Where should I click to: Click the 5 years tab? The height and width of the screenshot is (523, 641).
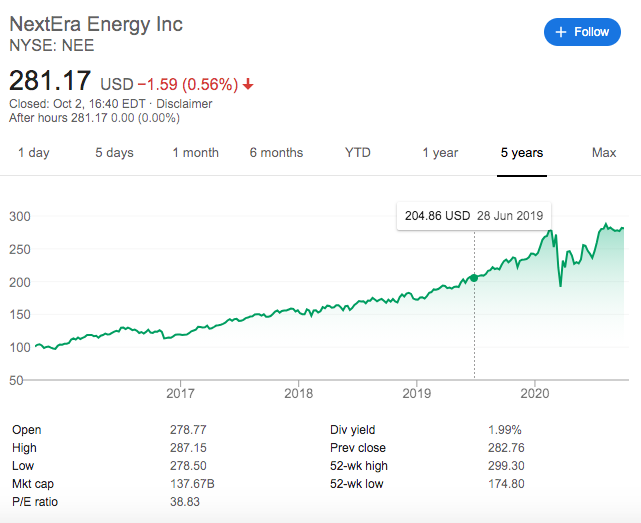tap(522, 153)
